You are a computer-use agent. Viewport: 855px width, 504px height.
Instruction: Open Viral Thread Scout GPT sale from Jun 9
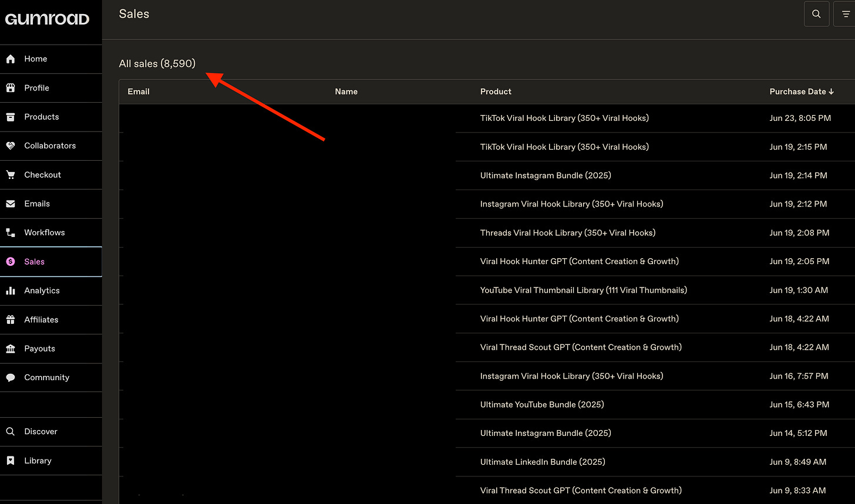pyautogui.click(x=487, y=491)
